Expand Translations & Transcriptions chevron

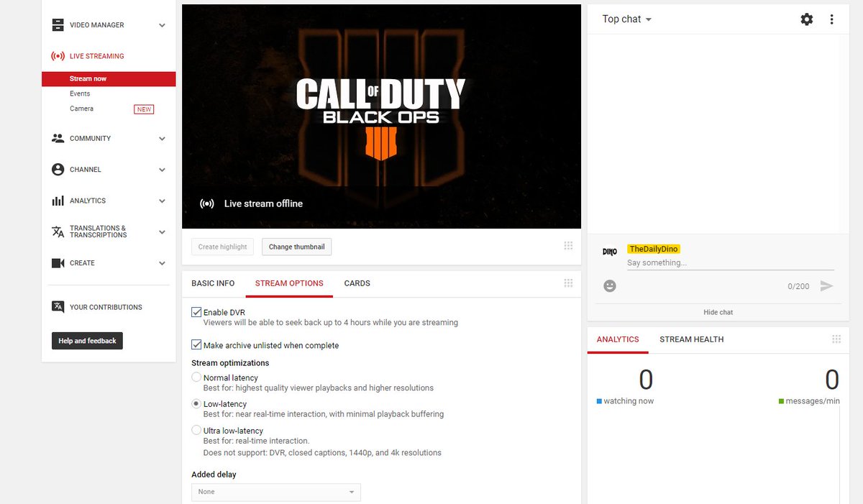coord(163,232)
